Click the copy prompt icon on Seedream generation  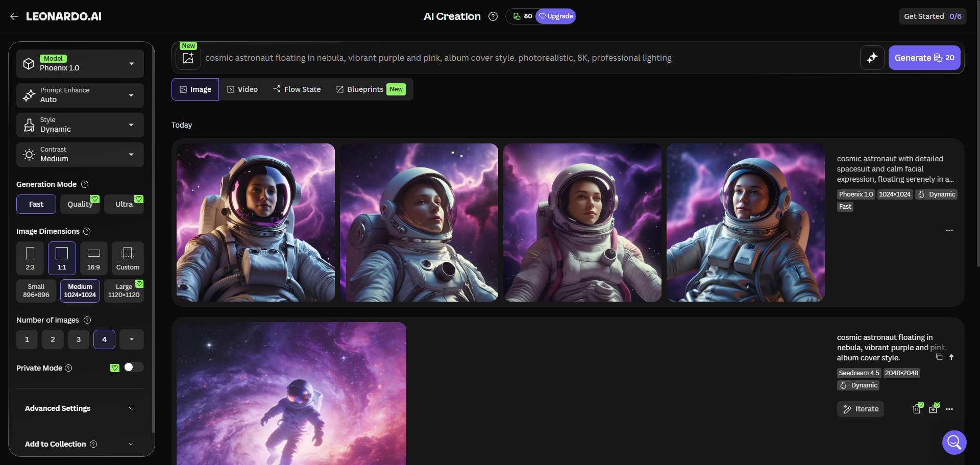coord(939,357)
